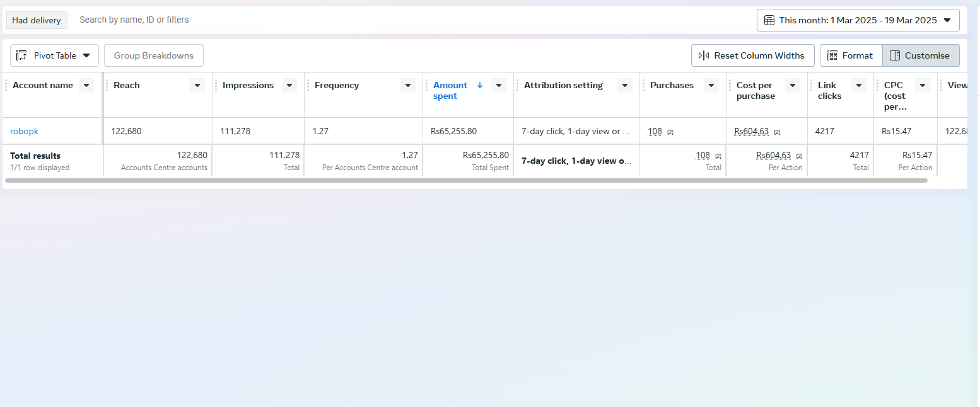
Task: Click the Reach column header label
Action: (x=127, y=85)
